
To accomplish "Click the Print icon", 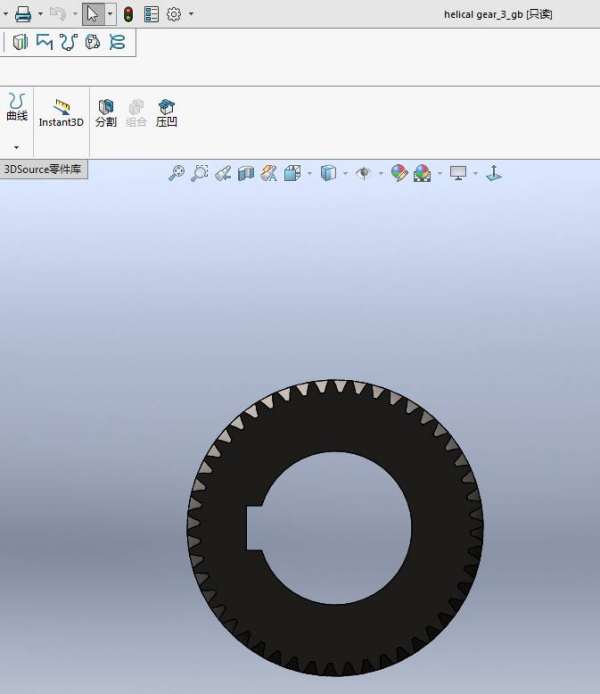I will [23, 14].
